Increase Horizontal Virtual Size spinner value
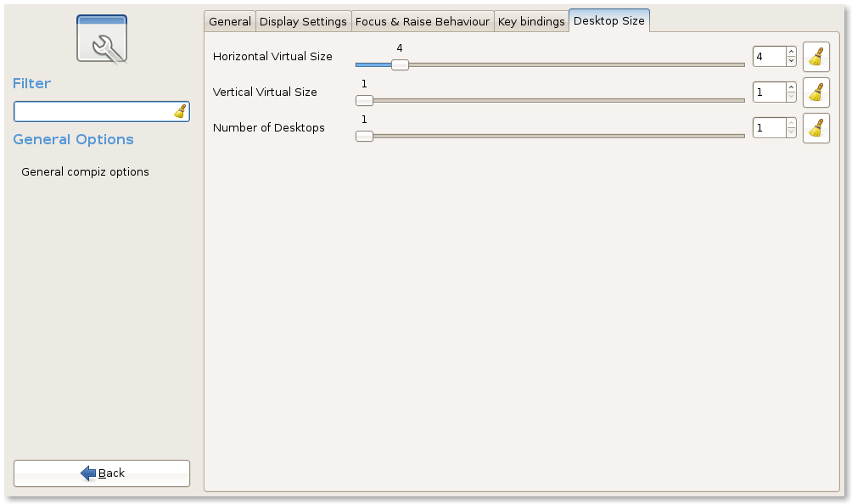 pyautogui.click(x=791, y=52)
